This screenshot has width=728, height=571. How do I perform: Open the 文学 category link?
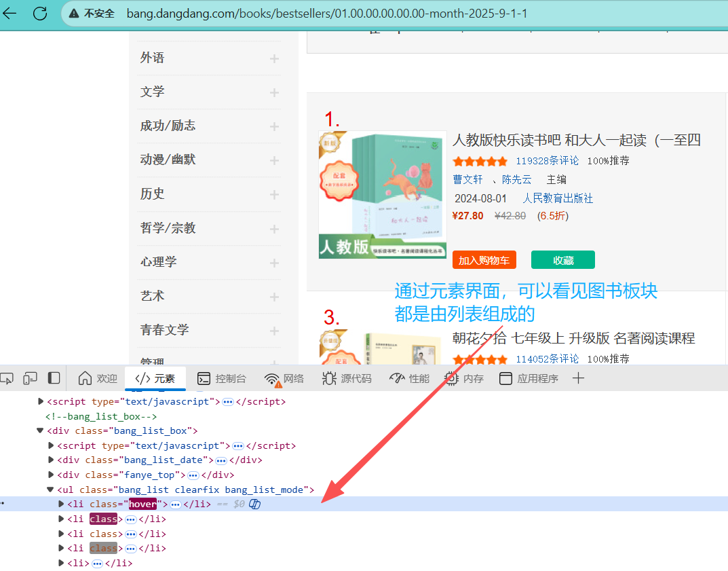(x=152, y=92)
